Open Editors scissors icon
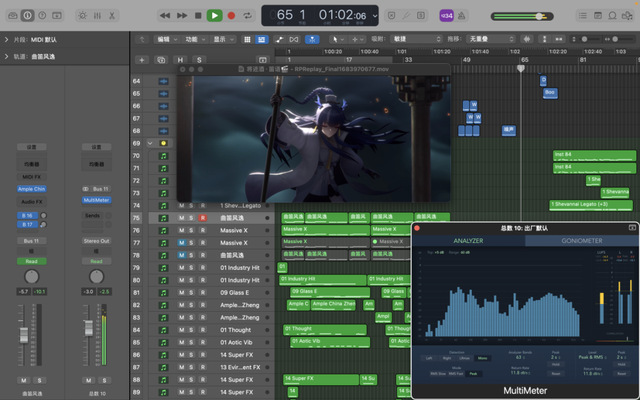This screenshot has width=640, height=400. pos(111,16)
